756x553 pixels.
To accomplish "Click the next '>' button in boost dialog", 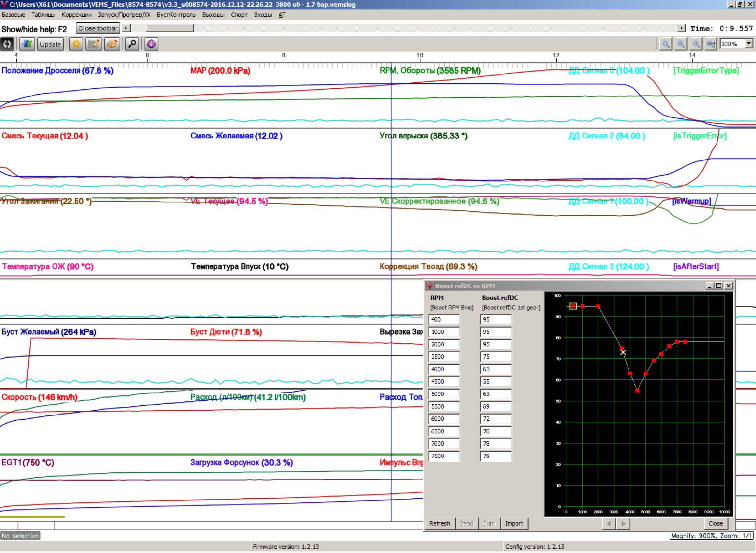I will point(623,523).
